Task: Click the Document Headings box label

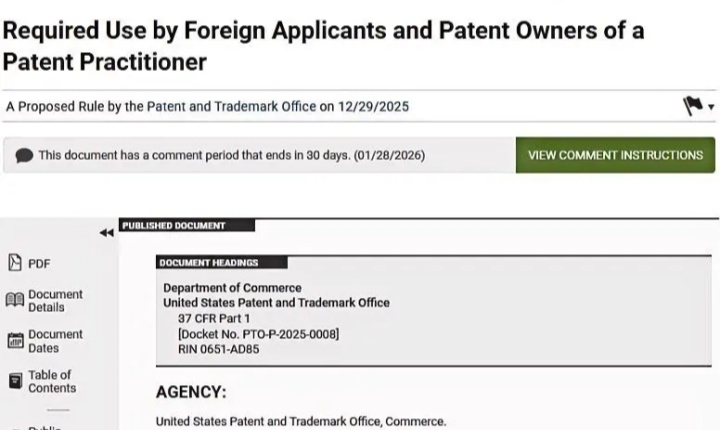Action: coord(208,263)
